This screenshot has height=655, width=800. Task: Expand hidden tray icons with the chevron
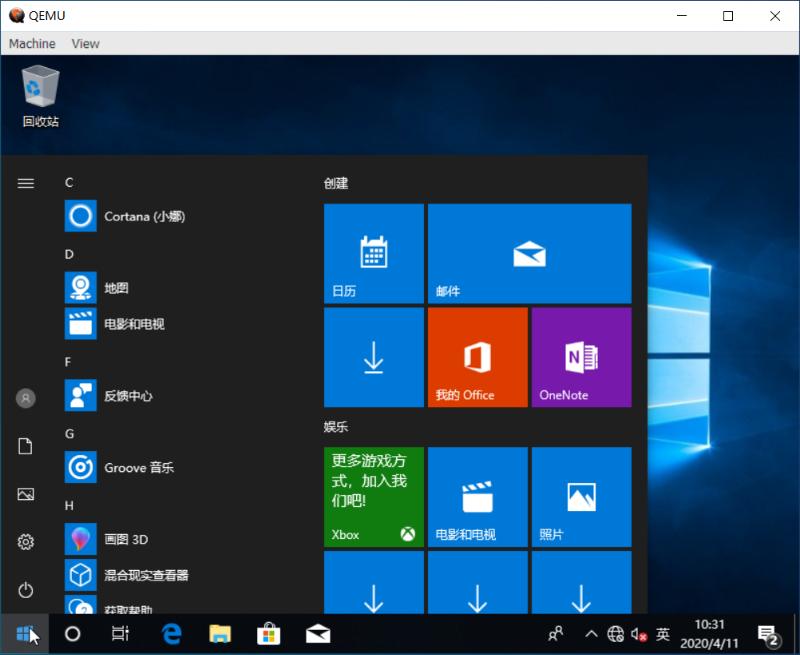(x=591, y=633)
